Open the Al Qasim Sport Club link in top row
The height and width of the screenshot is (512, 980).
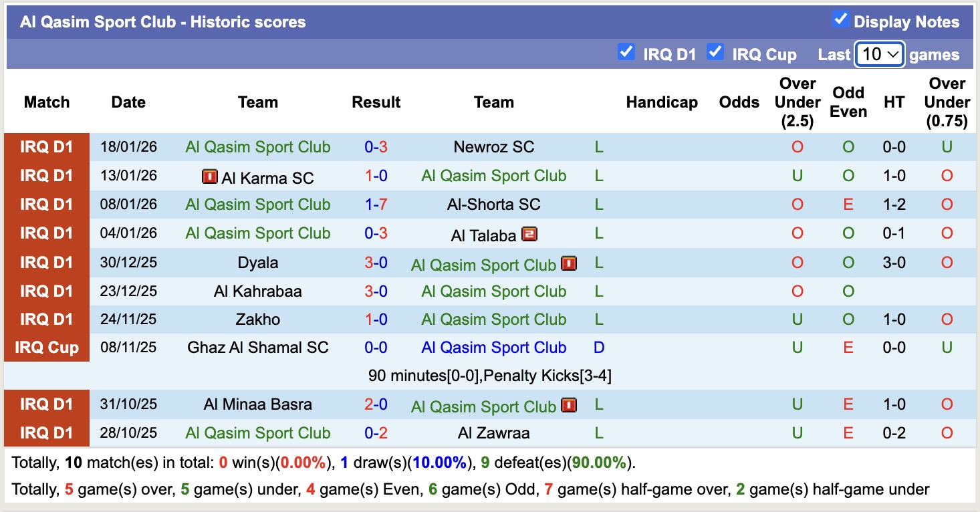pyautogui.click(x=258, y=147)
